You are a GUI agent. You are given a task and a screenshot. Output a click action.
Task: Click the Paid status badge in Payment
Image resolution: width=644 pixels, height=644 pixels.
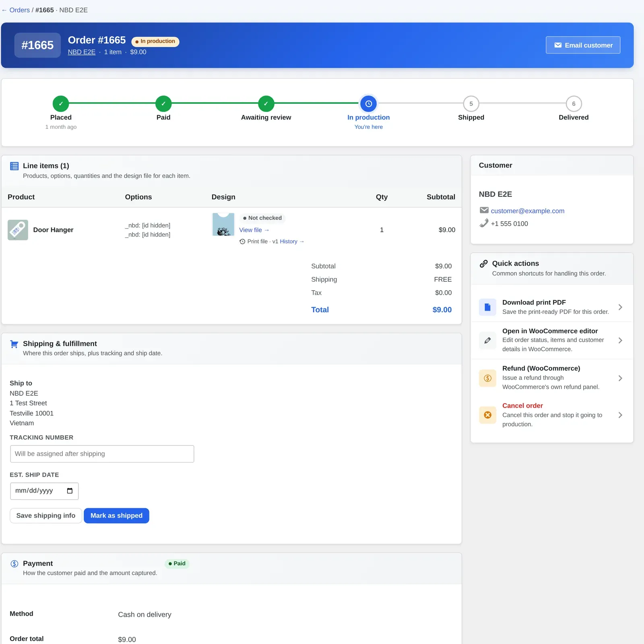[x=177, y=563]
